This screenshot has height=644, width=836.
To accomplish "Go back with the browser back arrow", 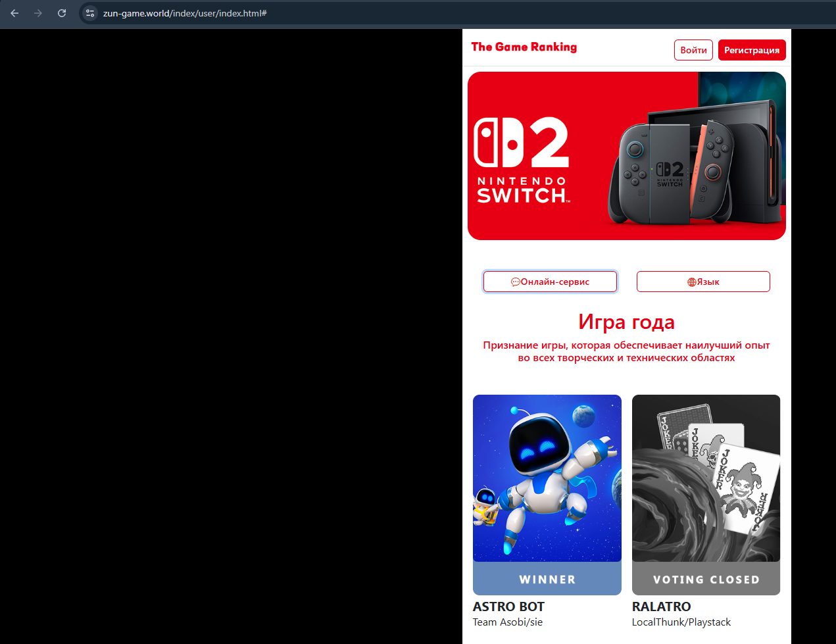I will click(14, 13).
